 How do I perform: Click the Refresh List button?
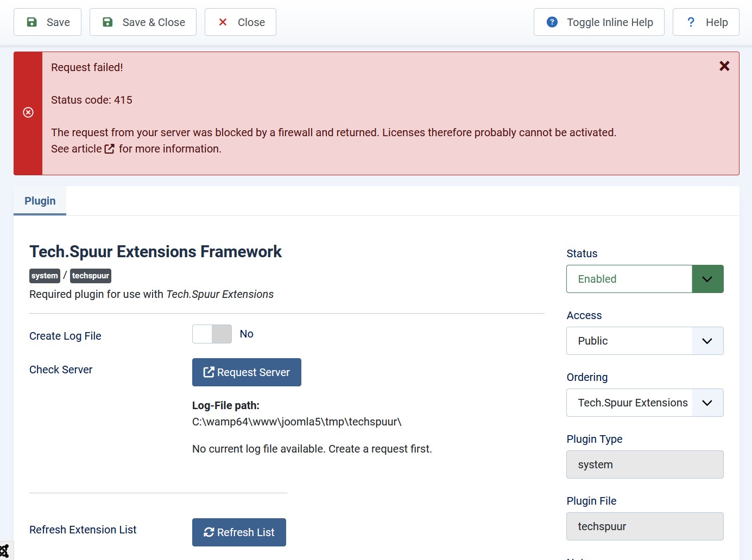coord(239,532)
